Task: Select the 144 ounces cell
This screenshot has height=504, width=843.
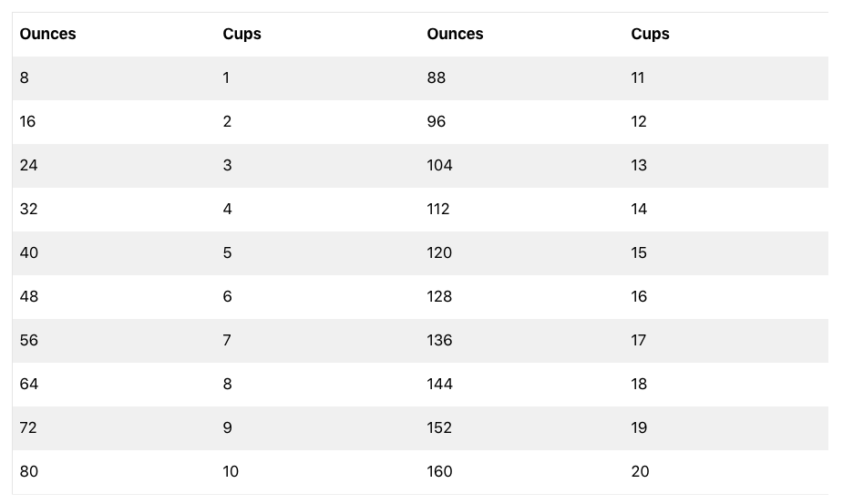Action: pos(439,384)
